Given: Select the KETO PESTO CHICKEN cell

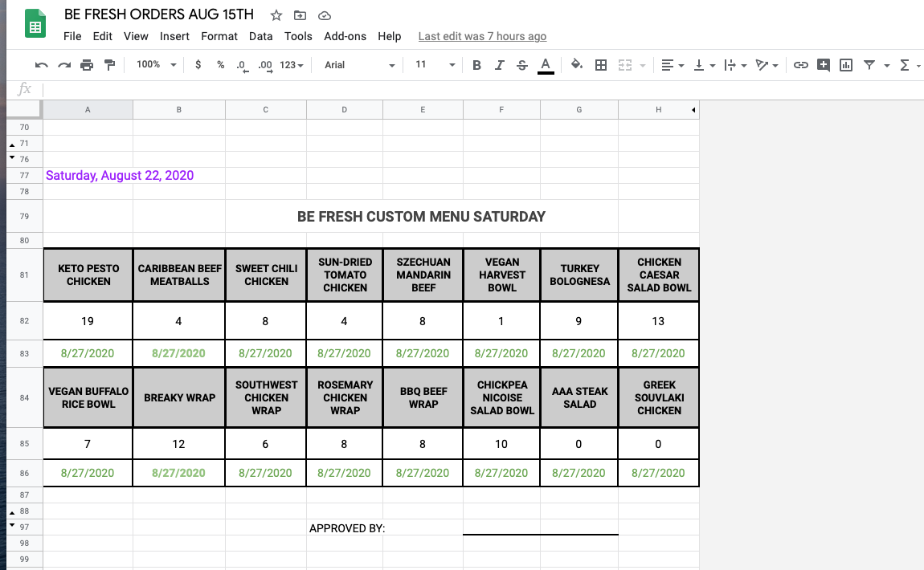Looking at the screenshot, I should tap(88, 275).
